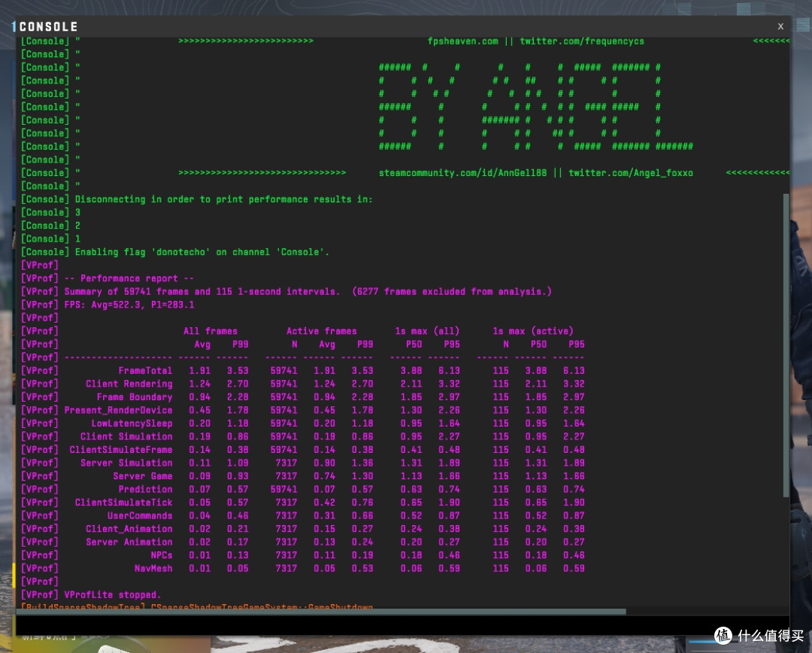Click the console command input field
Screen dimensions: 812x653
pos(402,624)
